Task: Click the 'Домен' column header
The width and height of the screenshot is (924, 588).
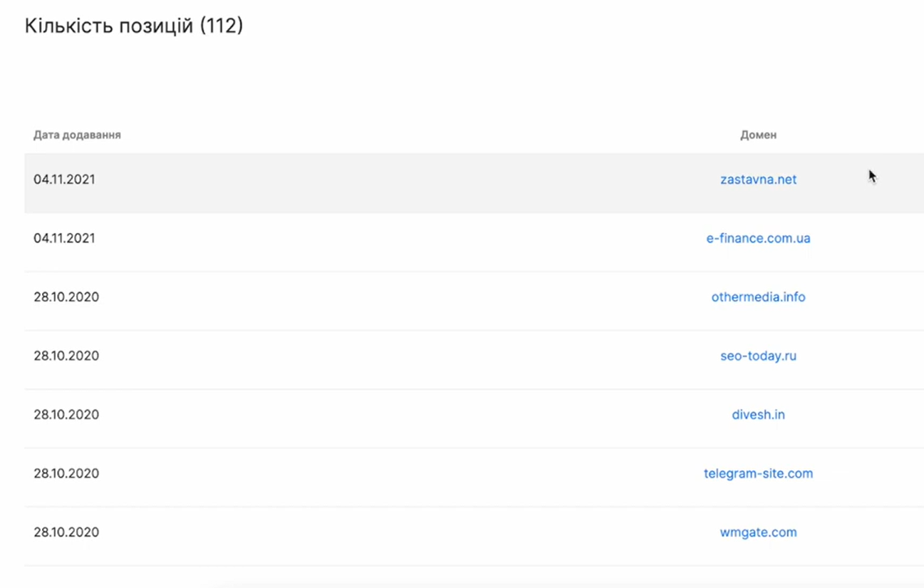Action: (758, 135)
